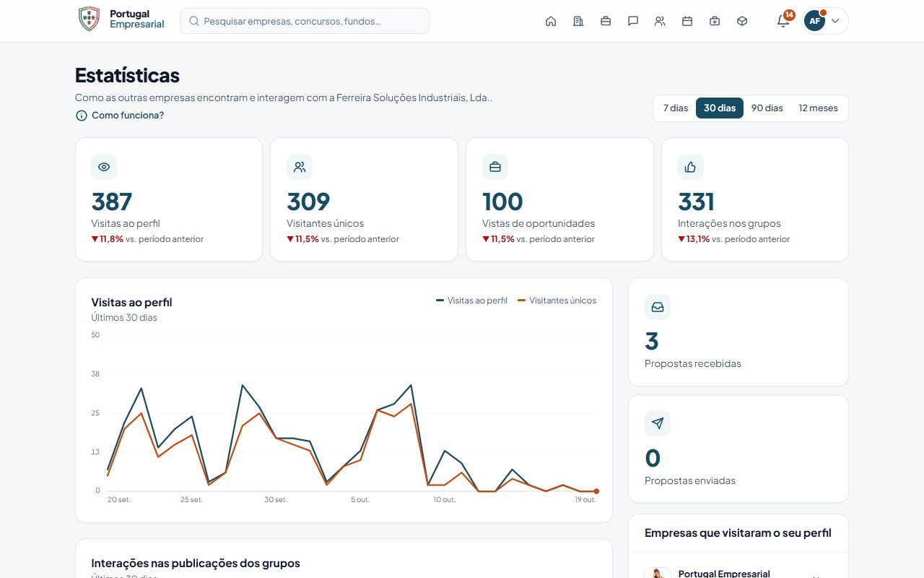This screenshot has height=578, width=924.
Task: Expand the AF account menu chevron
Action: [835, 21]
